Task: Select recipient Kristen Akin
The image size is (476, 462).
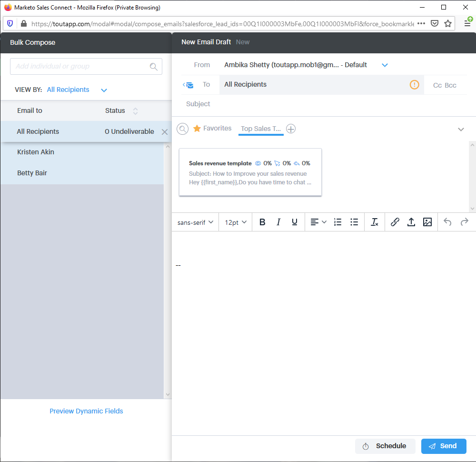Action: [x=82, y=152]
